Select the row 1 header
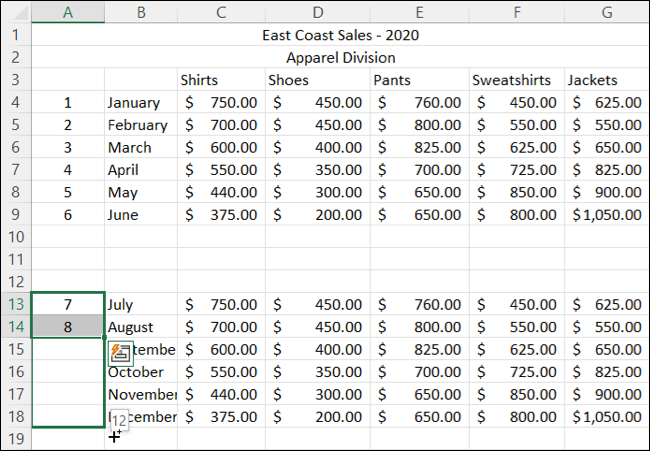 coord(16,35)
